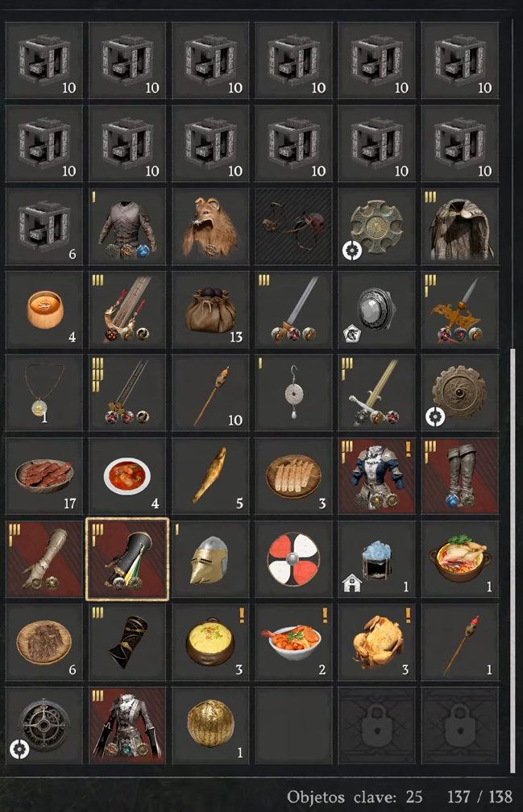Click the first locked inventory slot
The height and width of the screenshot is (812, 523).
(x=377, y=725)
